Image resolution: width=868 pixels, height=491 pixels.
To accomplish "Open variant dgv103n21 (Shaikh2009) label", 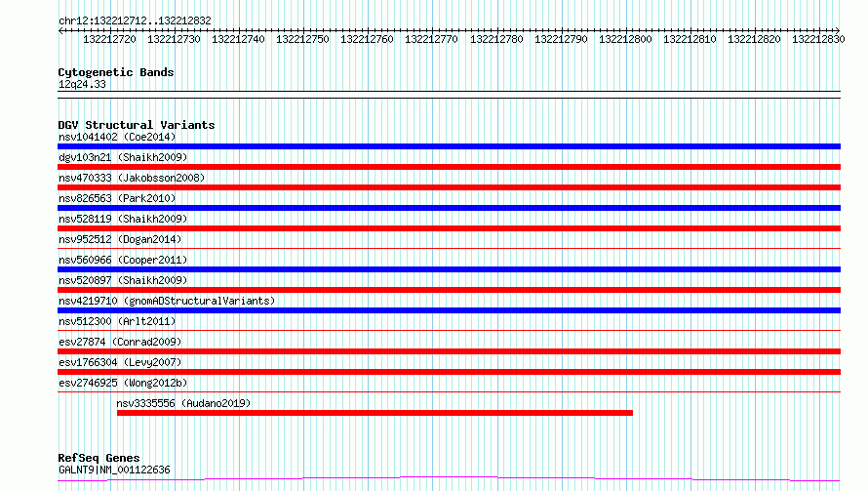I will point(123,157).
